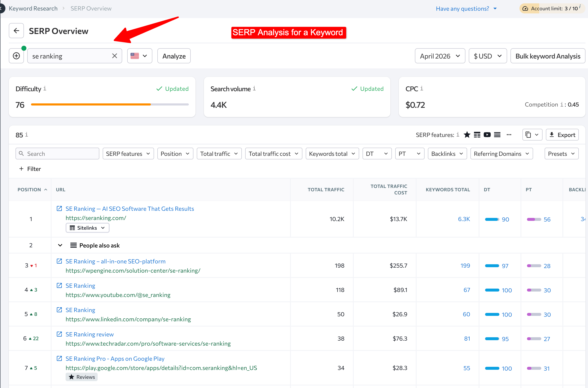The height and width of the screenshot is (388, 588).
Task: Expand the Sitelinks dropdown in row 1
Action: click(x=87, y=228)
